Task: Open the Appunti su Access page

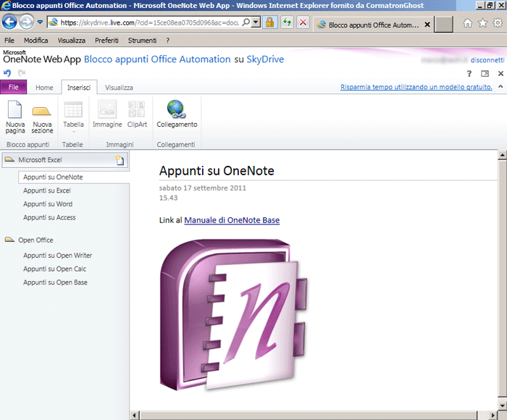Action: (49, 217)
